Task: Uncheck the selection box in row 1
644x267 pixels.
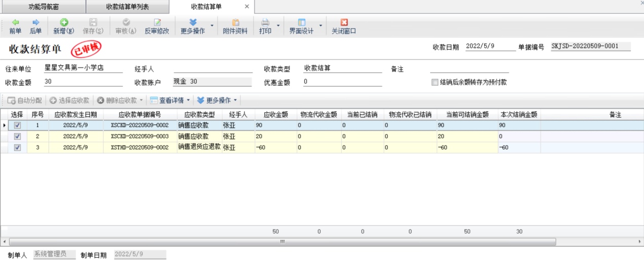Action: 17,125
